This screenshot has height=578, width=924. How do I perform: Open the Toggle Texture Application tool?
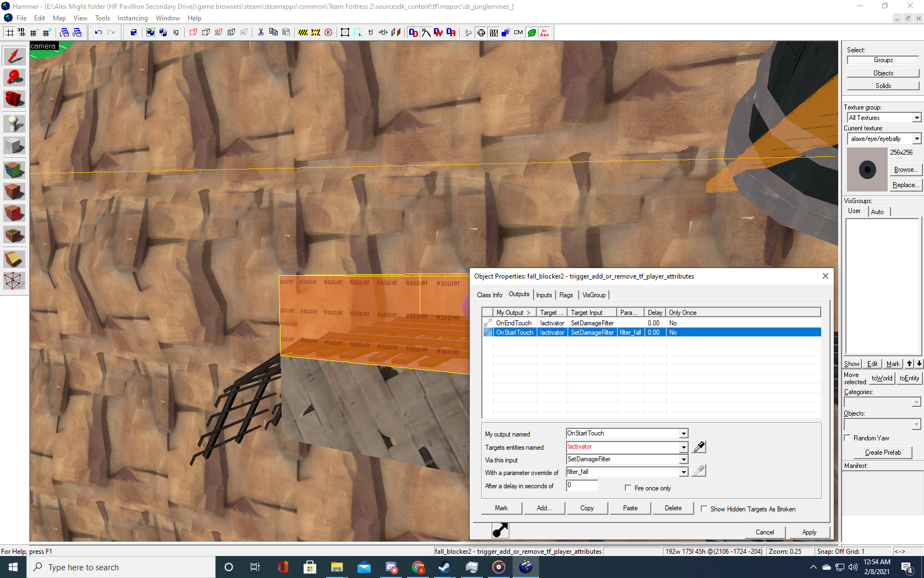14,170
